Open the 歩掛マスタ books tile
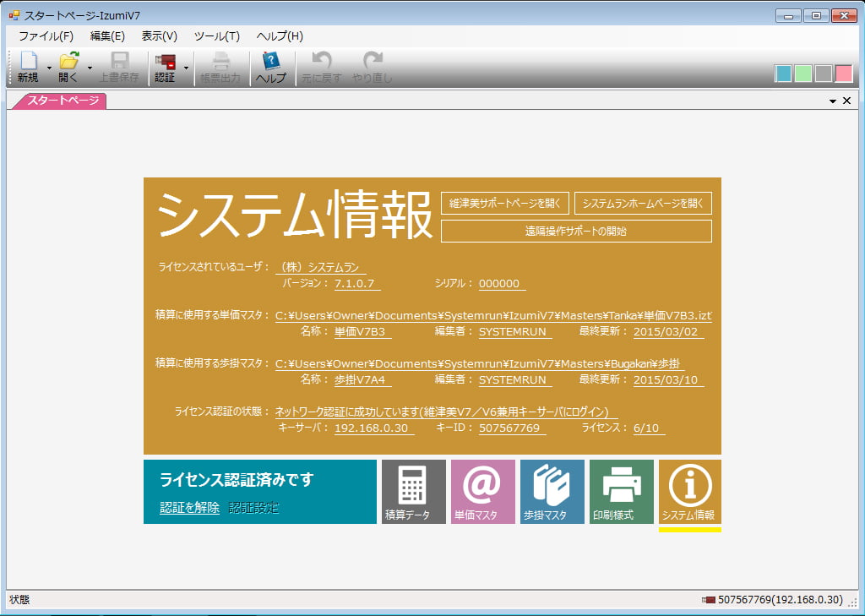The image size is (865, 616). click(552, 491)
